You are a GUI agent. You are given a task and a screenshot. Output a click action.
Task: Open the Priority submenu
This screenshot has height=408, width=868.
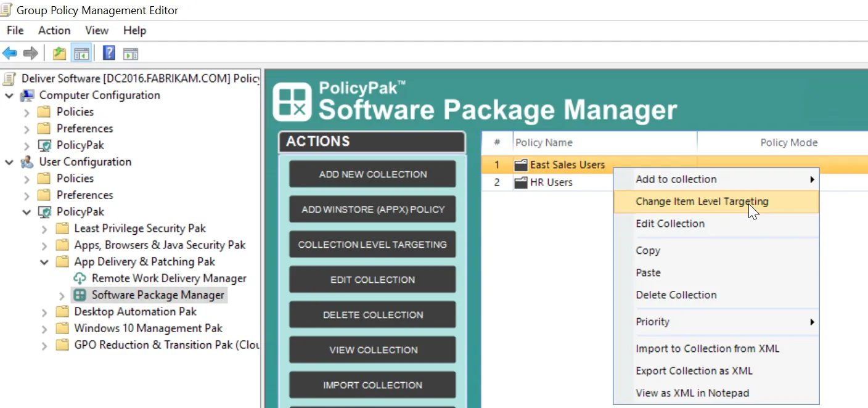pos(716,322)
